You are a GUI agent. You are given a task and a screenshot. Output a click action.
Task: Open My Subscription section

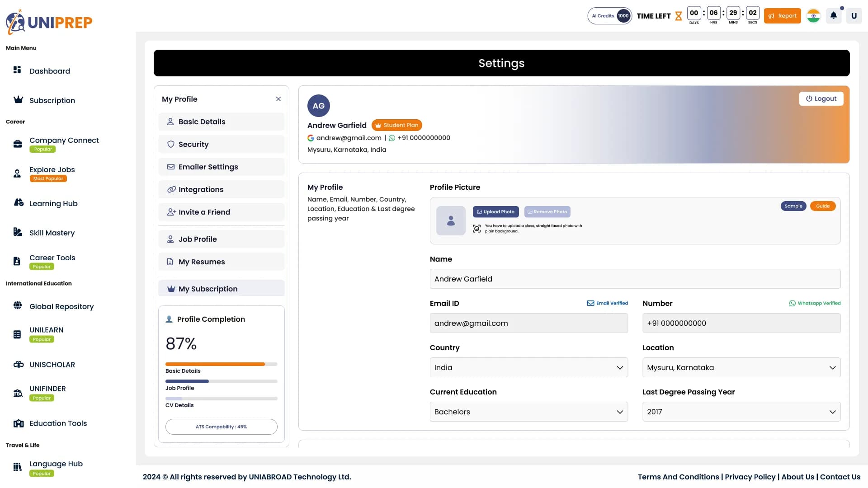click(x=222, y=288)
